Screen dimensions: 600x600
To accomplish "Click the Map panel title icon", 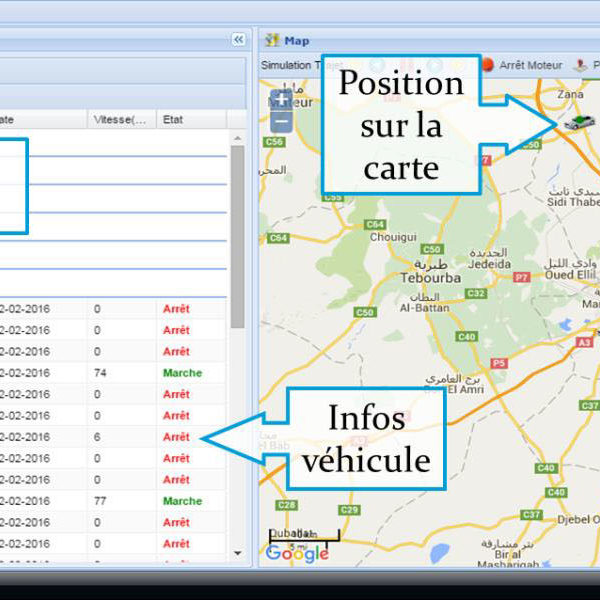I will (272, 40).
